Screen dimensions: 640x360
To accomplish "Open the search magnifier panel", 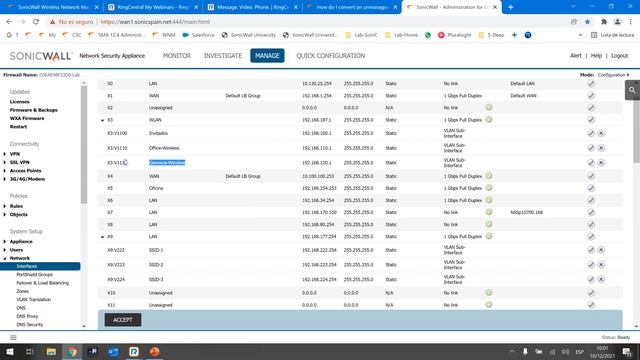I will tap(632, 90).
